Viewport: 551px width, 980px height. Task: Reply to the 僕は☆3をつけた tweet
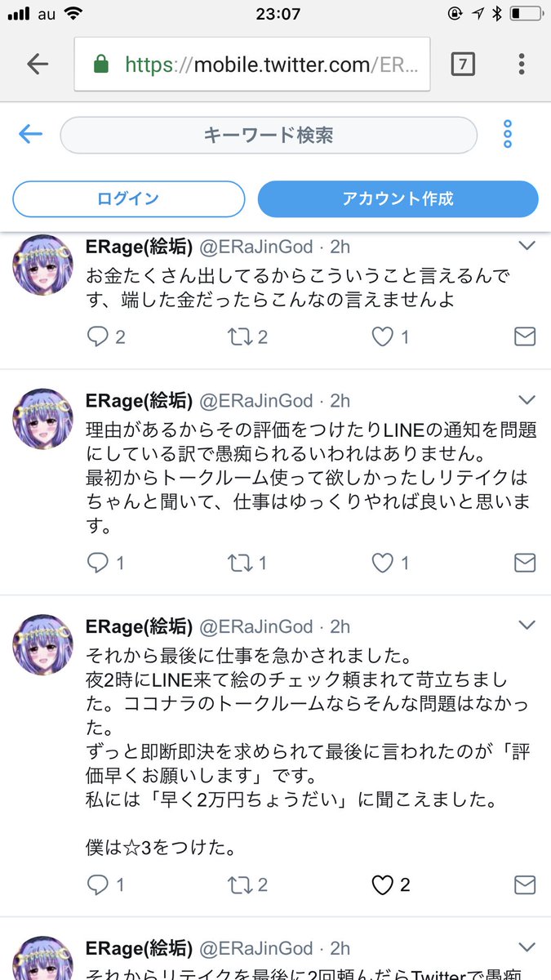point(97,884)
